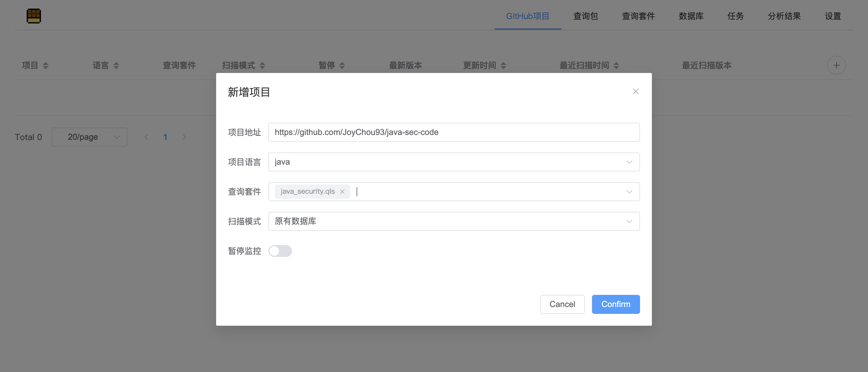
Task: Sort by 最近扫描时间 column arrows
Action: (616, 66)
